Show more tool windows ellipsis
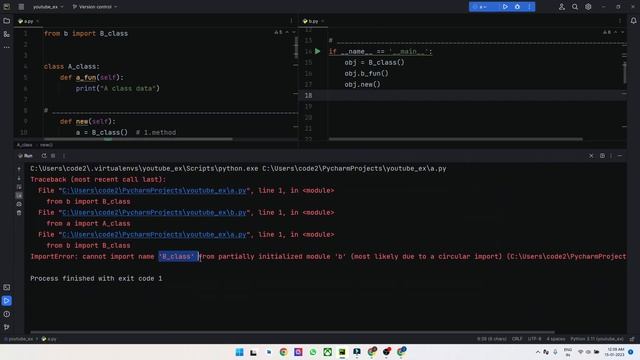640x360 pixels. (7, 47)
